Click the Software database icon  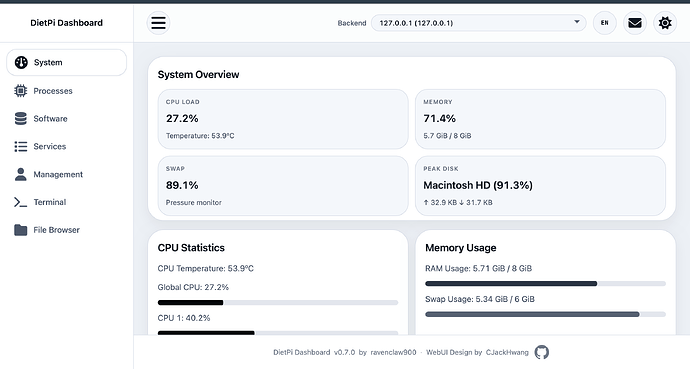(21, 118)
